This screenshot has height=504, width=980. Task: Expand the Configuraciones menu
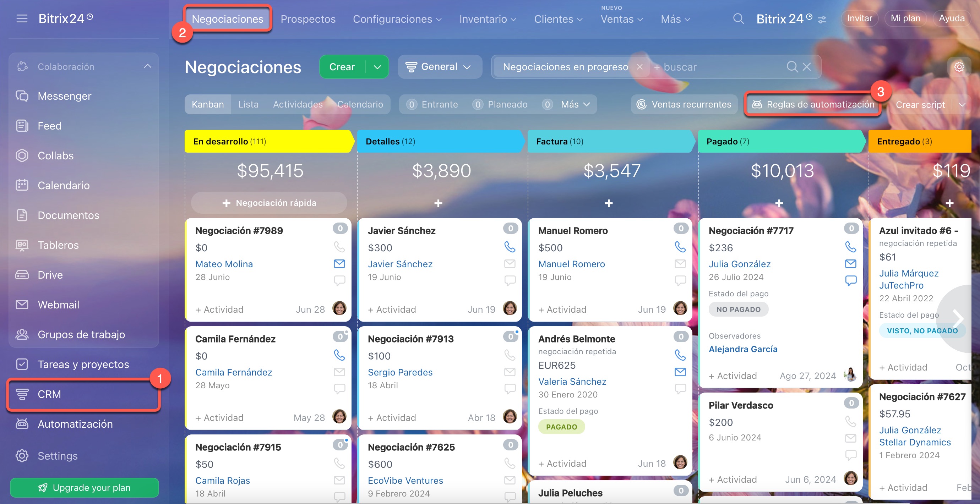point(397,19)
